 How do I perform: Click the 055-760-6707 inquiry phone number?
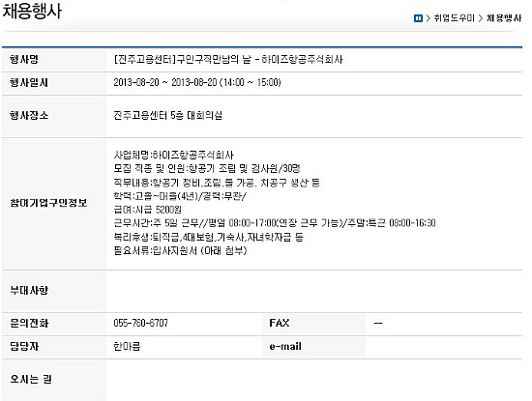click(141, 323)
